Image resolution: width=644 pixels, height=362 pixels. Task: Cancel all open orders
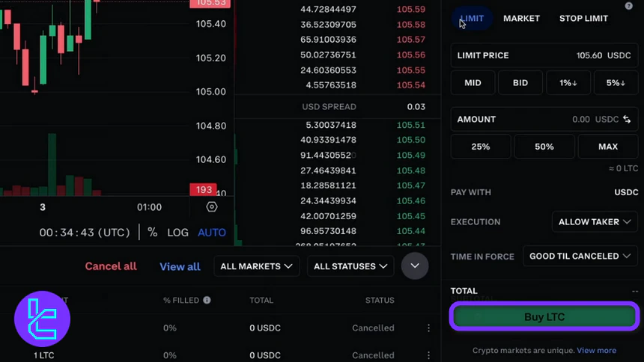click(111, 266)
